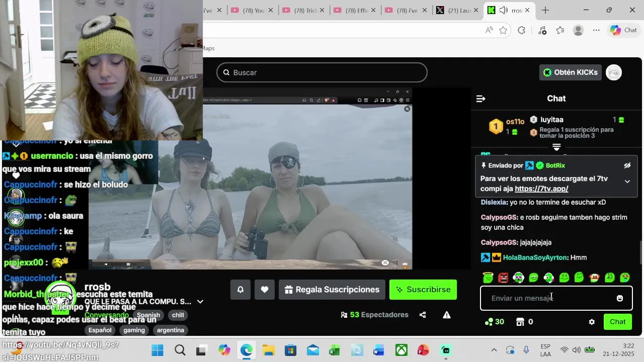Click the chat scrollbar thumb
Screen dimensions: 644x362
click(641, 252)
